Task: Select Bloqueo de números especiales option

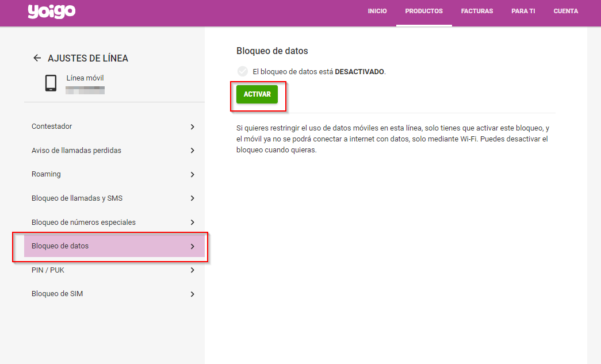Action: (83, 222)
